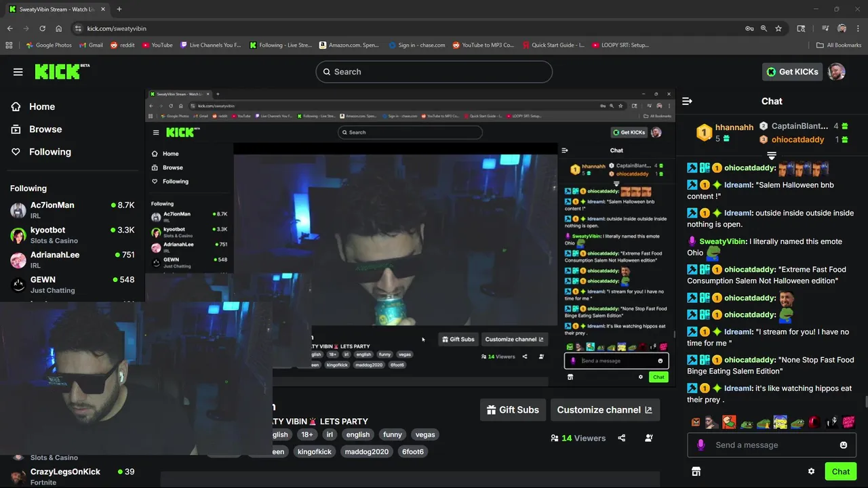Open Chrome three-dot menu
The width and height of the screenshot is (868, 488).
click(859, 28)
